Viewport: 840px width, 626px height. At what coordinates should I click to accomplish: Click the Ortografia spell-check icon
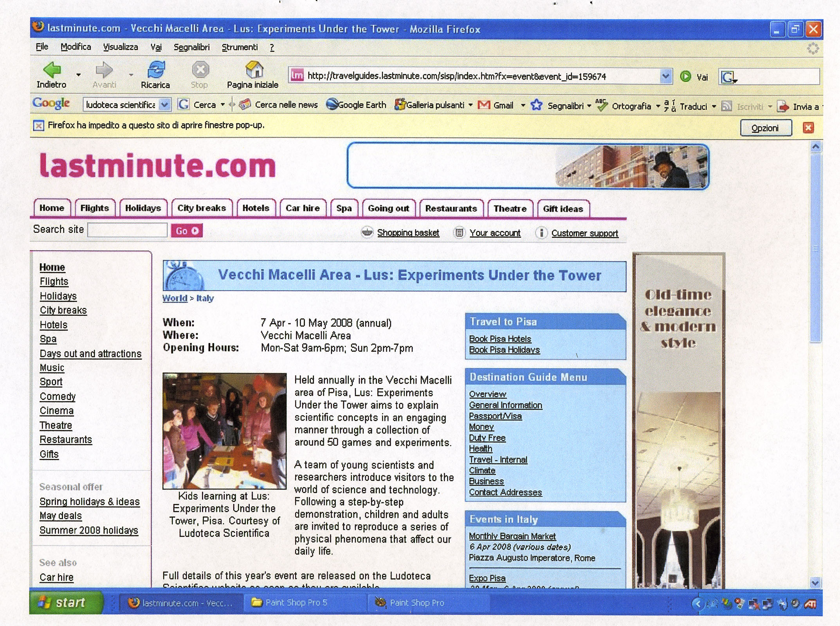pos(602,105)
